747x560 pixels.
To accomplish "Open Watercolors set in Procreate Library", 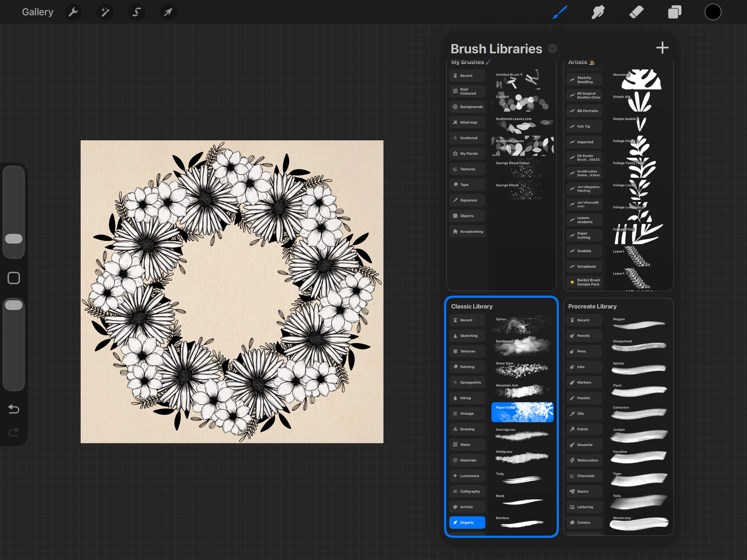I will click(584, 460).
